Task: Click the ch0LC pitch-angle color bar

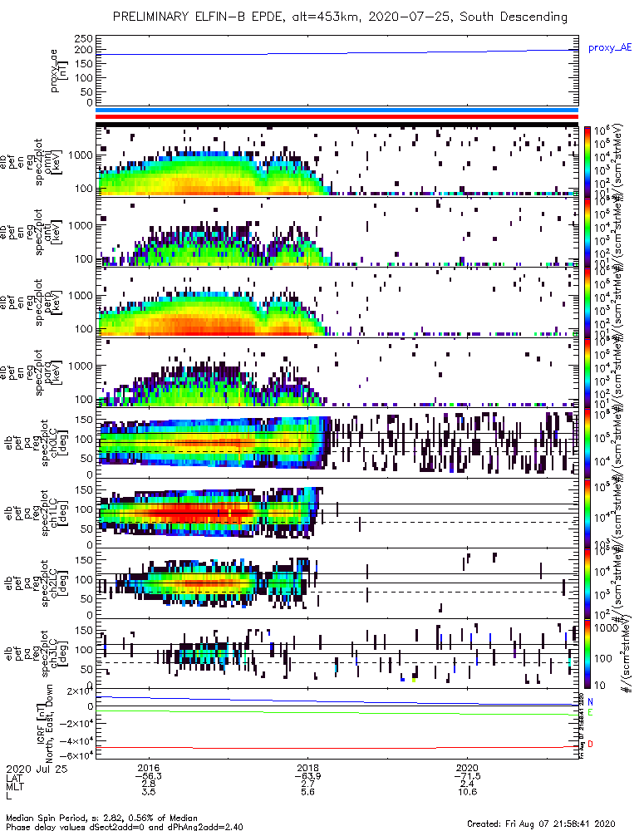Action: tap(587, 443)
